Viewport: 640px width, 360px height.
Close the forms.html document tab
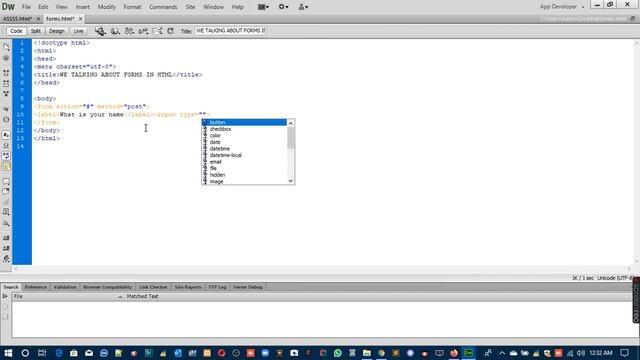(80, 19)
